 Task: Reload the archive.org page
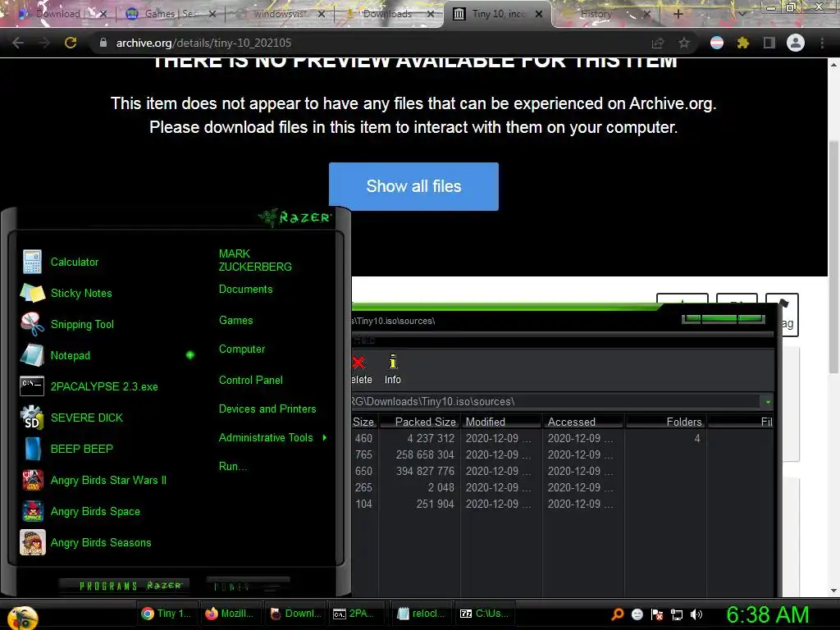[71, 43]
